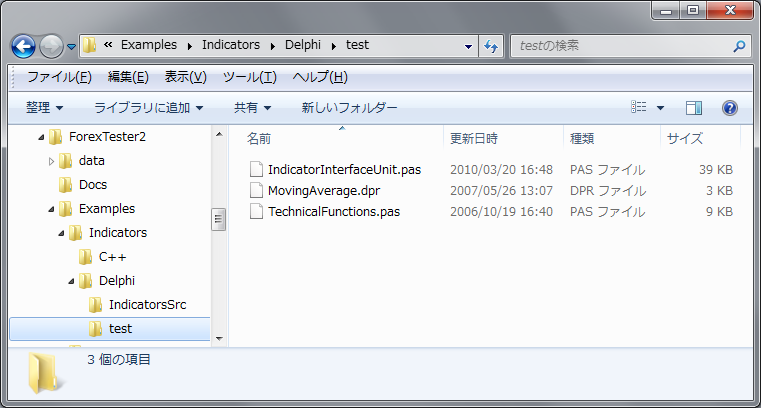
Task: Select the data folder in tree
Action: coord(92,161)
